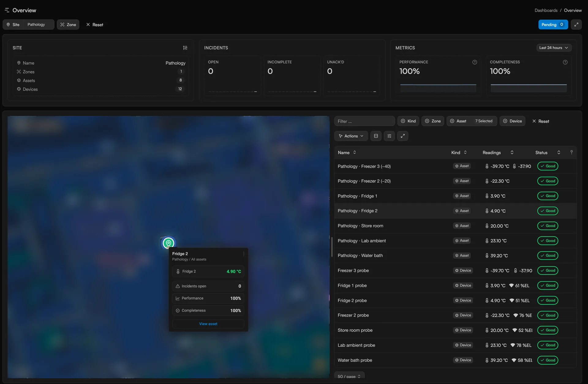Screen dimensions: 588x384
Task: Click the Completeness 100% sparkline chart
Action: [x=529, y=88]
